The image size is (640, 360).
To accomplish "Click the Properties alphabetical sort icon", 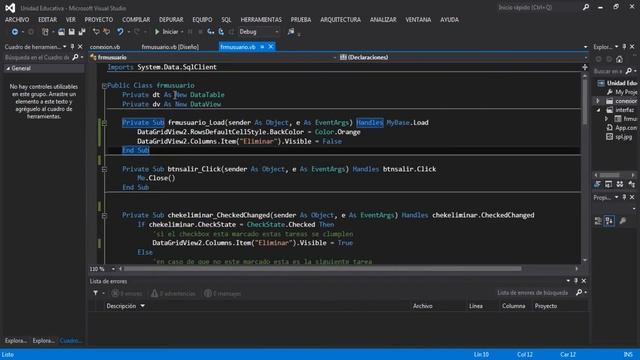I will [x=609, y=221].
